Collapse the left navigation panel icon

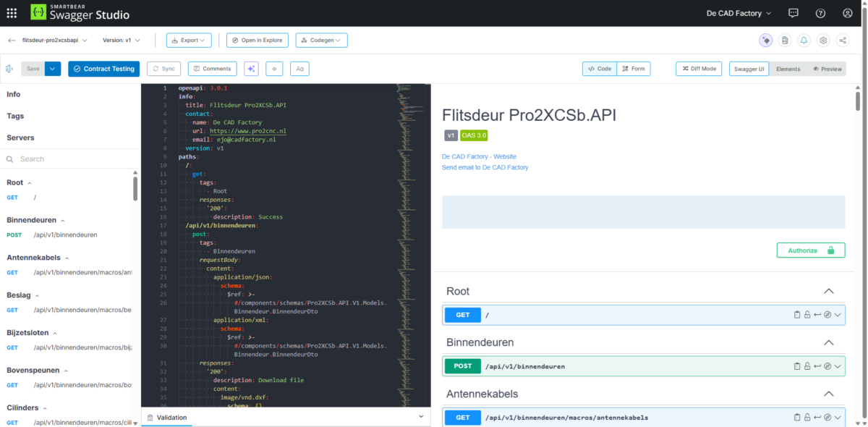(9, 69)
